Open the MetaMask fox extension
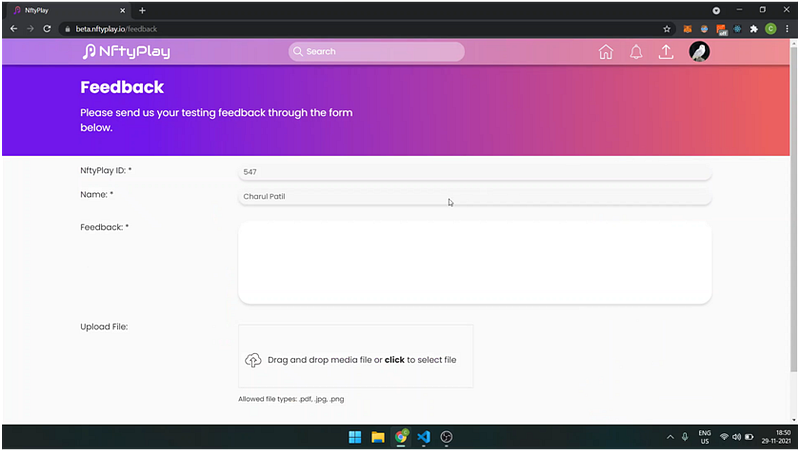 tap(687, 29)
